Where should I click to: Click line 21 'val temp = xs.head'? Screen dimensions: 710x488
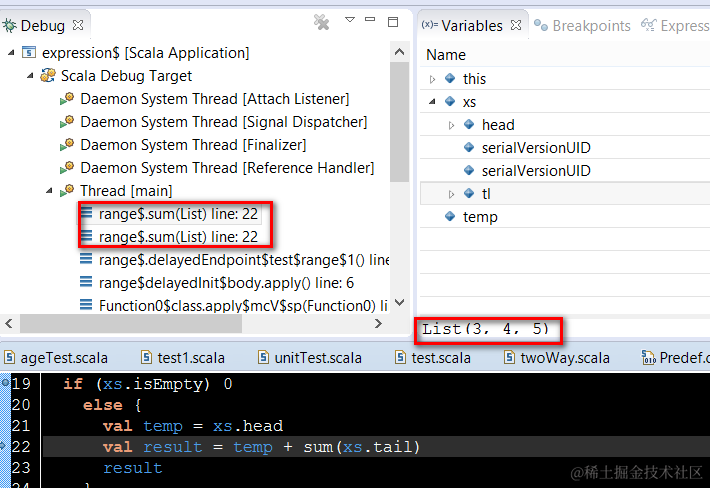(x=193, y=426)
